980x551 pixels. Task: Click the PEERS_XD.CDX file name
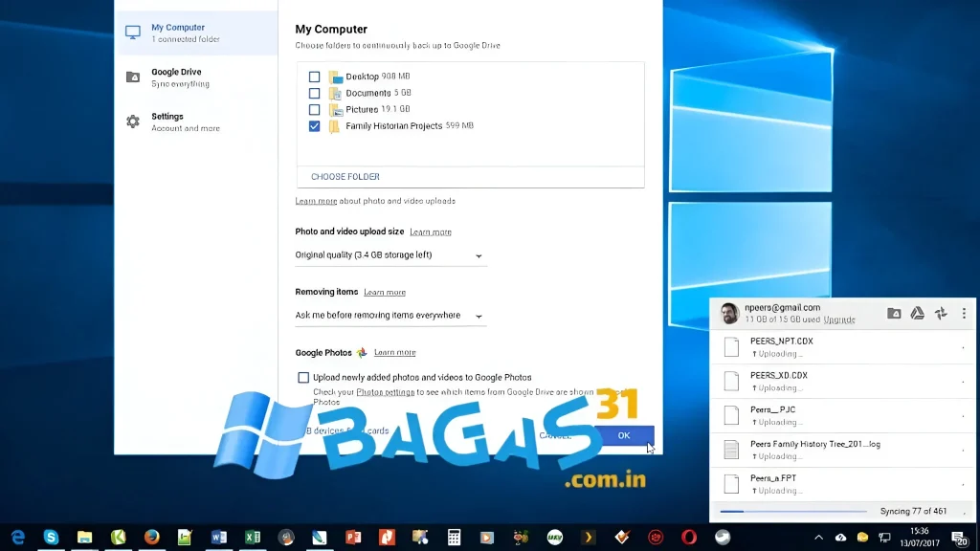coord(779,375)
